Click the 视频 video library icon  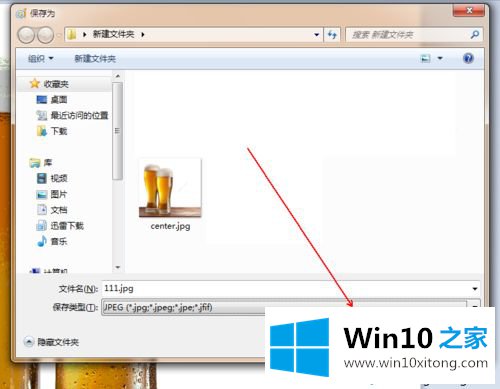(42, 178)
